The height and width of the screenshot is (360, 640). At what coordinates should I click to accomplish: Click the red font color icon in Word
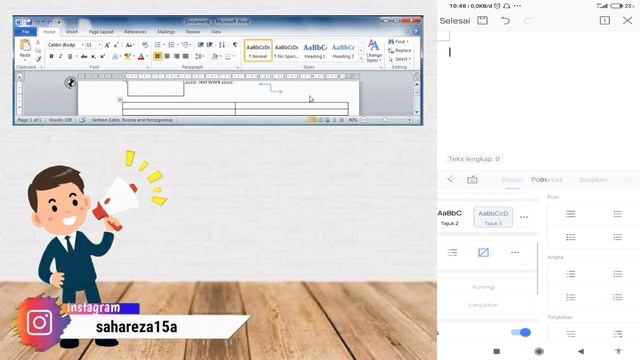(x=141, y=56)
